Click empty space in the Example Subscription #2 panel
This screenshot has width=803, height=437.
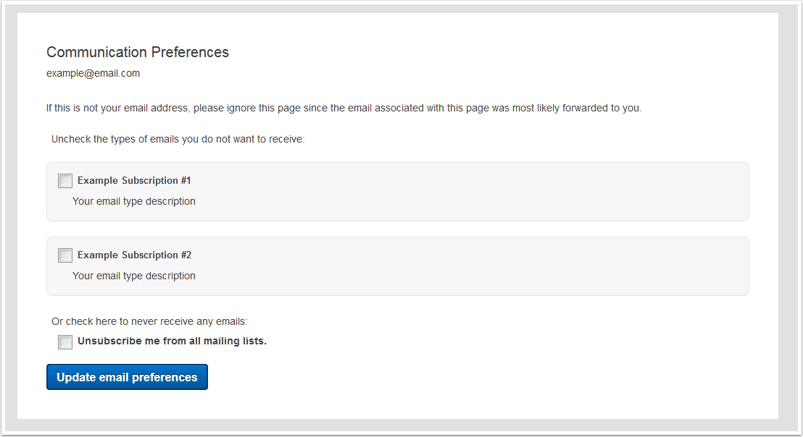pyautogui.click(x=500, y=266)
